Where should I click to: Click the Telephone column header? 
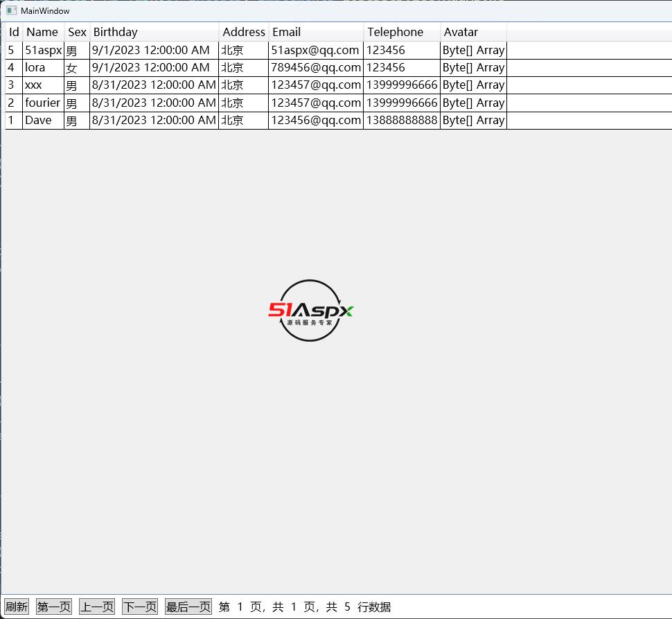click(x=395, y=32)
